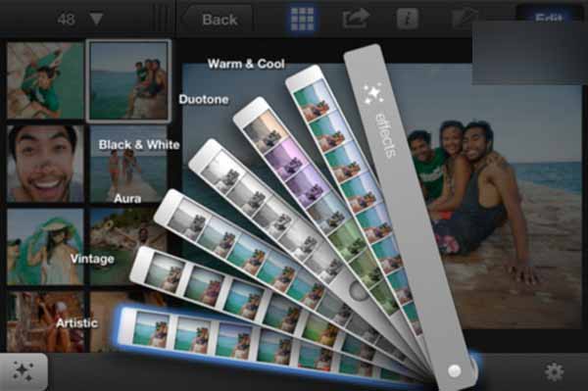The width and height of the screenshot is (588, 391).
Task: Open the 48 album dropdown arrow
Action: click(96, 20)
